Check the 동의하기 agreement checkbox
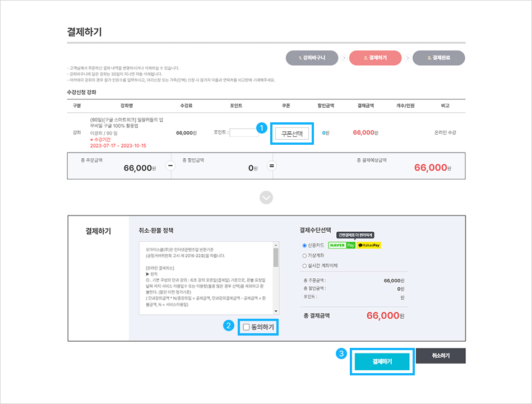The image size is (532, 404). coord(246,327)
